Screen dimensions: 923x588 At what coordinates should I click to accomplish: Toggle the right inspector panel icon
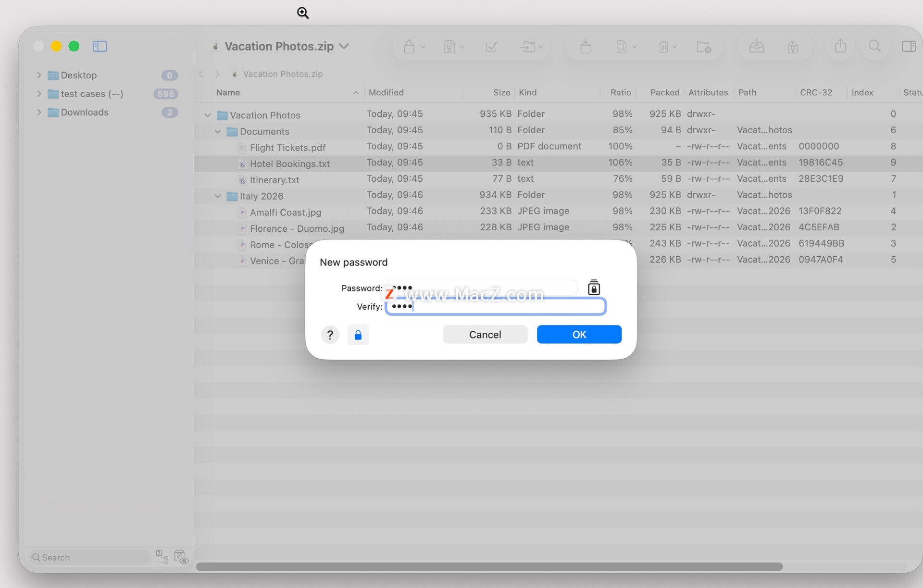(909, 46)
